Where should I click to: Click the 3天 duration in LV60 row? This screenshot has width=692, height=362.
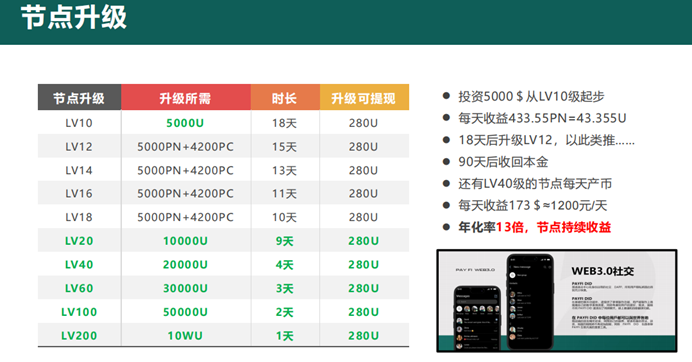285,289
